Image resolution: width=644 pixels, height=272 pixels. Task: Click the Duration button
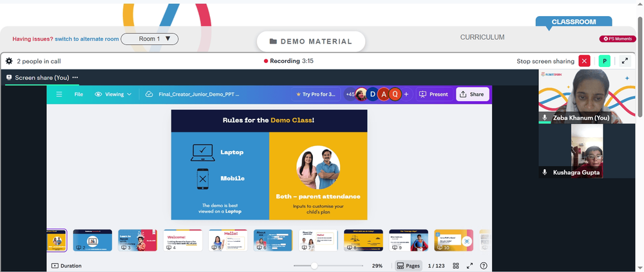coord(66,266)
